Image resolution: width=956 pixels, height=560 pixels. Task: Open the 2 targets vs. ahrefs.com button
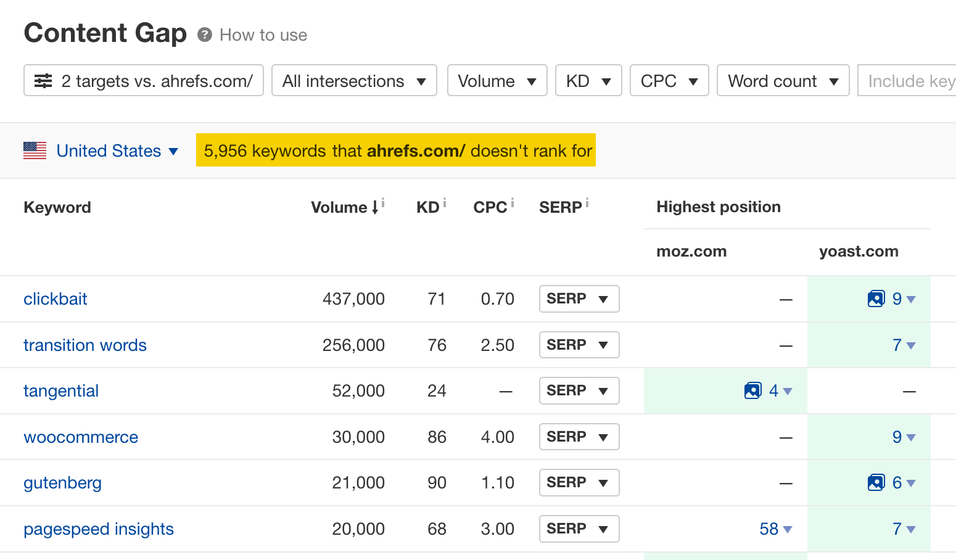144,80
